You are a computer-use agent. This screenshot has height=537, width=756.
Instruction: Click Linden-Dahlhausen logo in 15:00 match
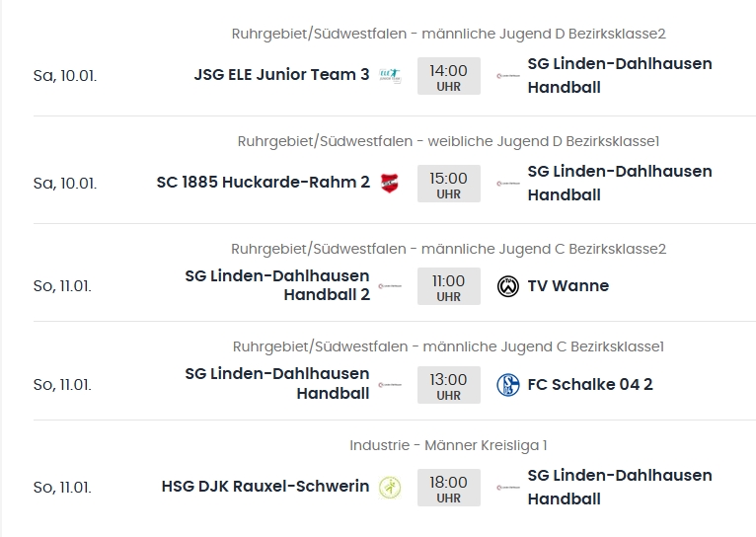508,183
